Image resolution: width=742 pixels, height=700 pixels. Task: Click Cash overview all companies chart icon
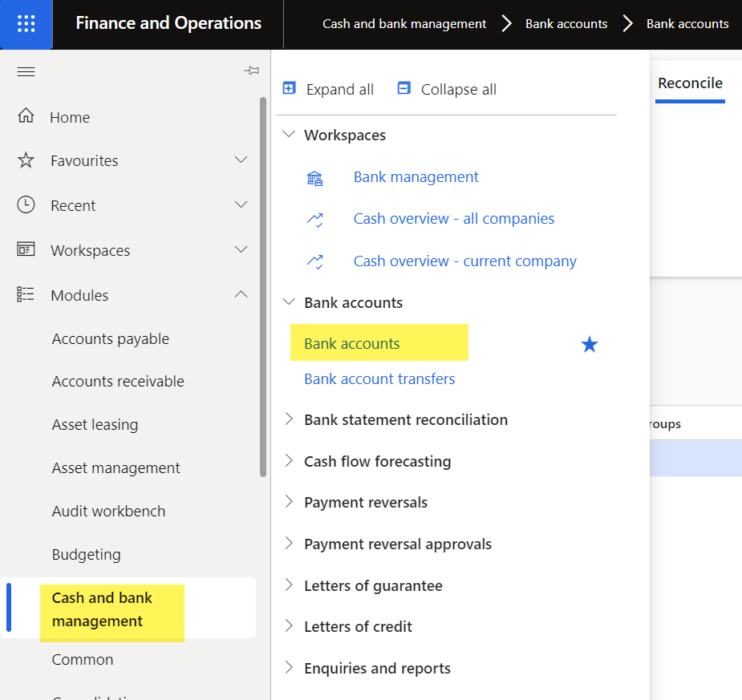point(314,220)
